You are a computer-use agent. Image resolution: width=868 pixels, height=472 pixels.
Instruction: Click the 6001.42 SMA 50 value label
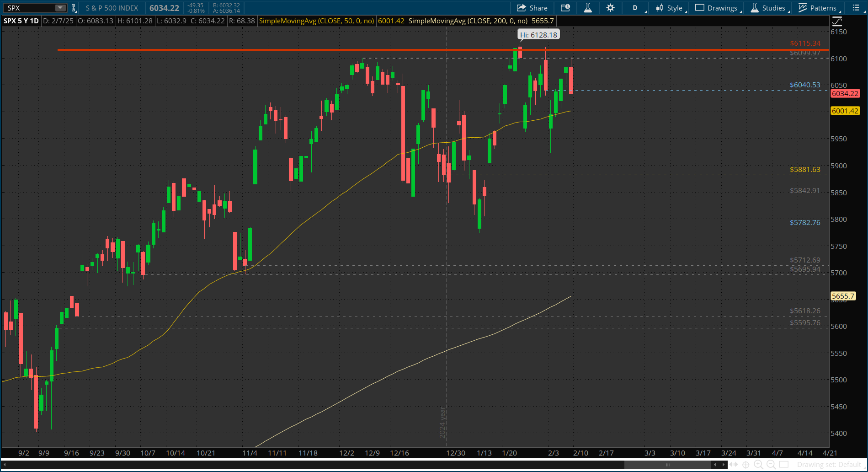click(x=391, y=21)
